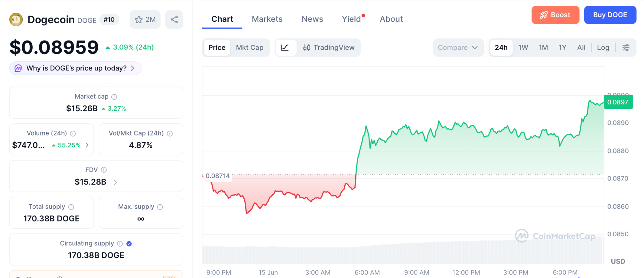Select the line chart icon
The width and height of the screenshot is (644, 278).
click(x=285, y=47)
